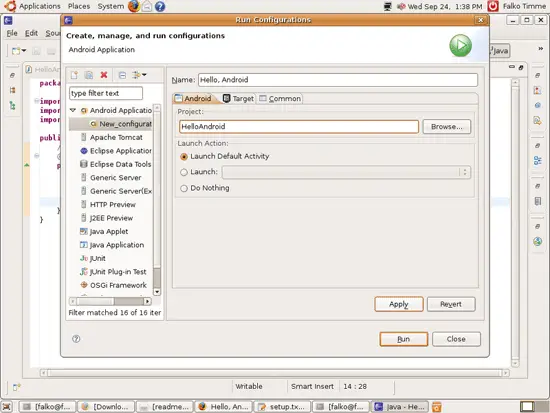This screenshot has width=550, height=413.
Task: Collapse all configurations icon
Action: click(x=122, y=75)
